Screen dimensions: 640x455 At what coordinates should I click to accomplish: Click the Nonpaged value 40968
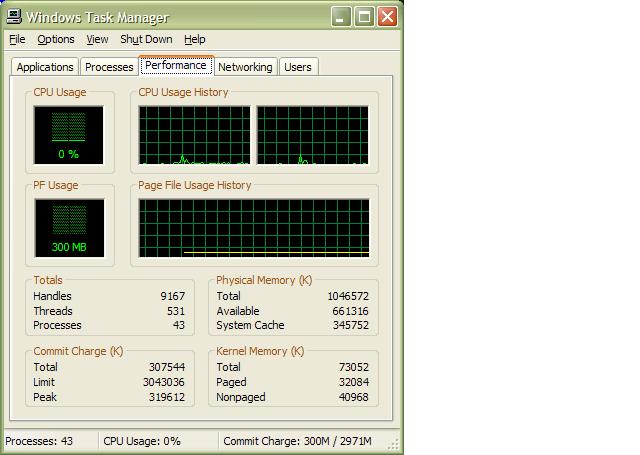(353, 397)
